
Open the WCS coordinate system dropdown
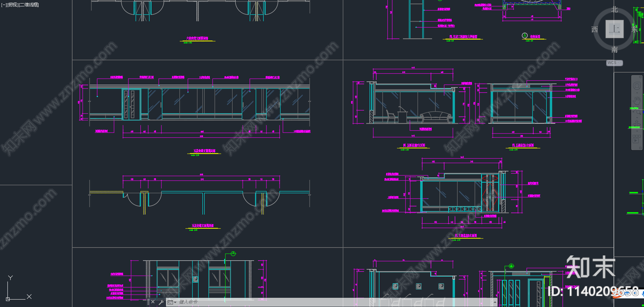tap(614, 63)
